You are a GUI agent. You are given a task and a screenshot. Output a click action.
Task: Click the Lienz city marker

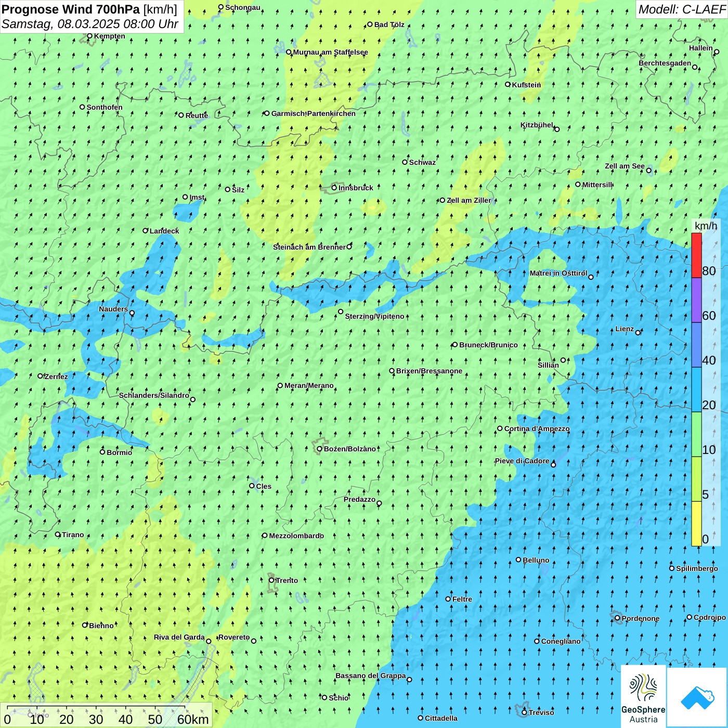[x=638, y=333]
